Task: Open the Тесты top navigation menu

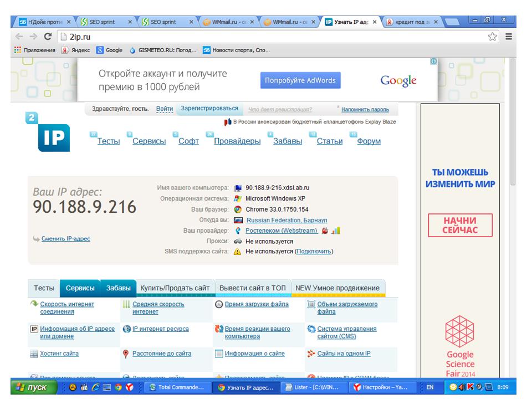Action: tap(109, 141)
